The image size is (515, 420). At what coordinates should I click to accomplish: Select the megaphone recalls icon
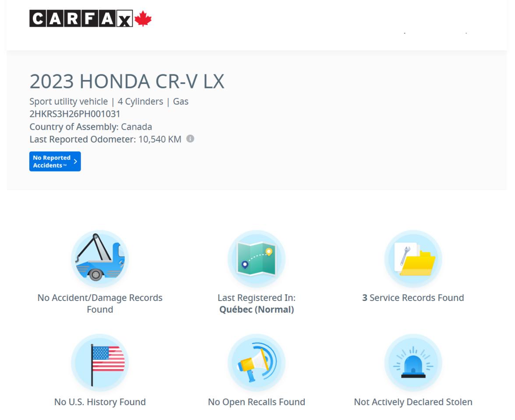[257, 363]
